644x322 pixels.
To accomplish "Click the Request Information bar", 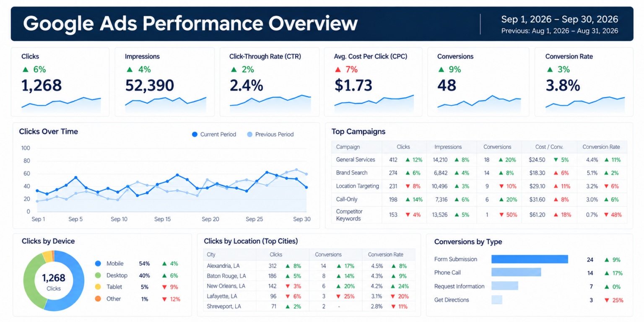I will coord(505,286).
